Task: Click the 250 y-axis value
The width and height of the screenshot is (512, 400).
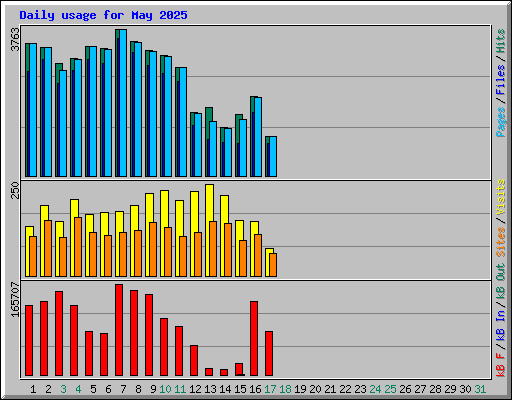Action: click(x=15, y=190)
